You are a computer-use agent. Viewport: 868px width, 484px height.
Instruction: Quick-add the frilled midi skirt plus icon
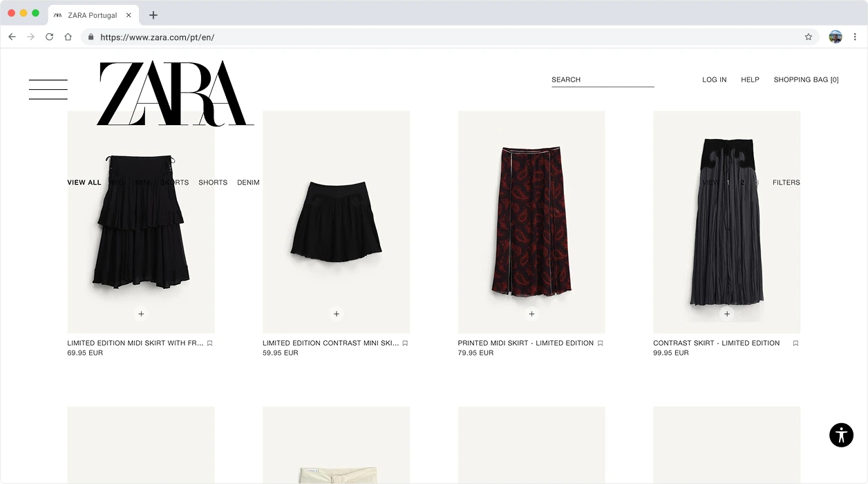[x=141, y=314]
